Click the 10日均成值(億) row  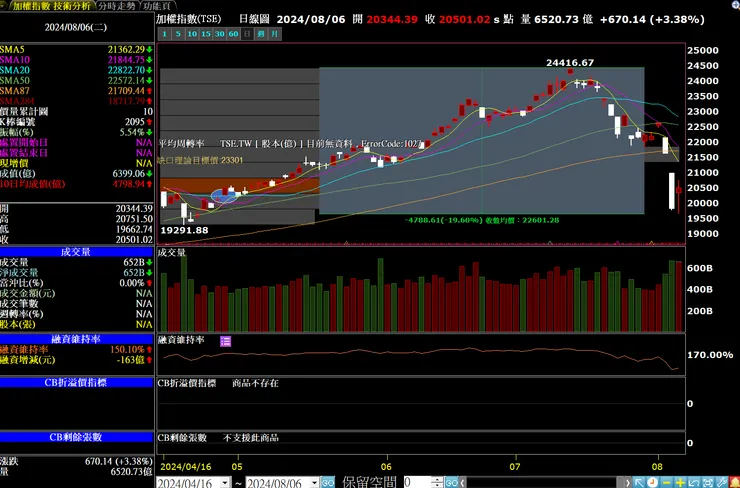point(76,184)
